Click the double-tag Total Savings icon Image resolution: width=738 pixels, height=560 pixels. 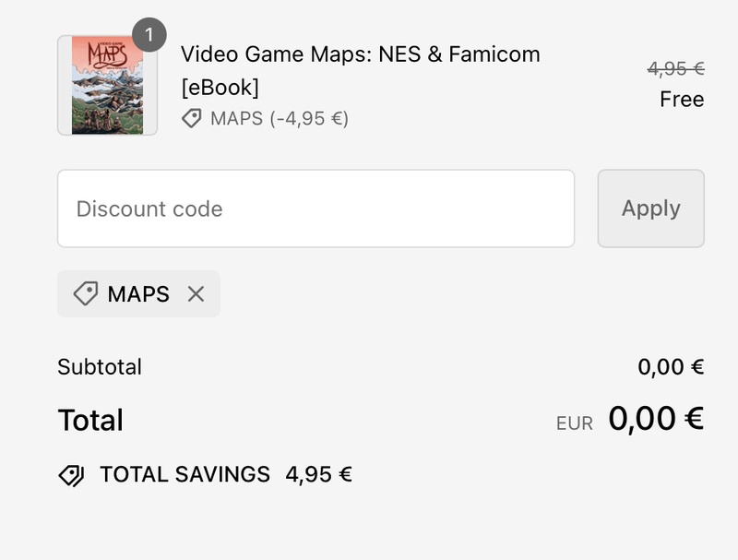[71, 475]
